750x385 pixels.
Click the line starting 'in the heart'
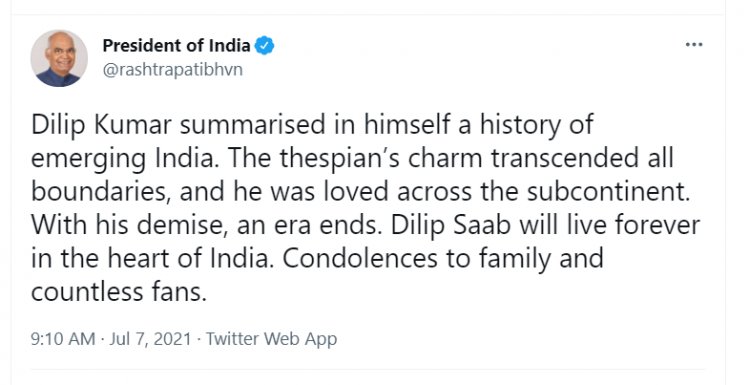tap(317, 259)
